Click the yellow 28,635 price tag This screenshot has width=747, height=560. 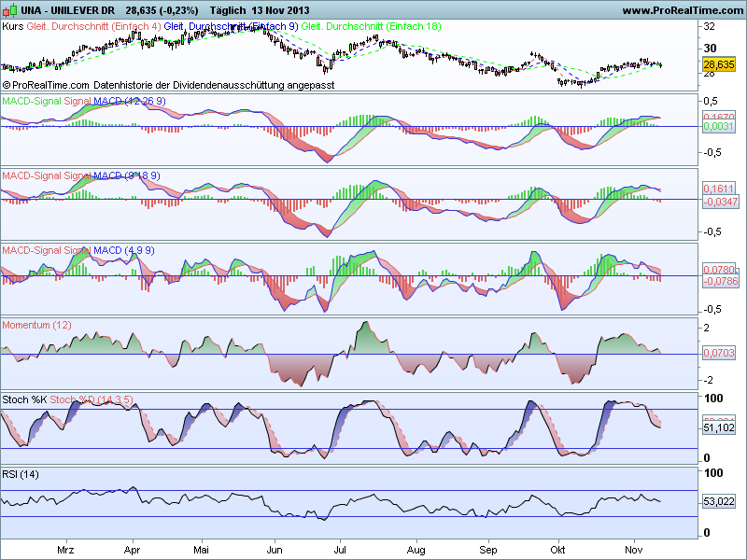coord(718,64)
